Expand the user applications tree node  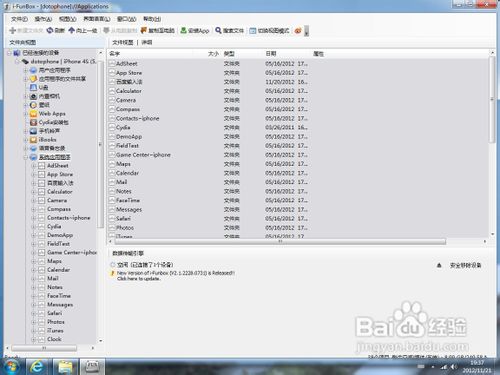26,70
